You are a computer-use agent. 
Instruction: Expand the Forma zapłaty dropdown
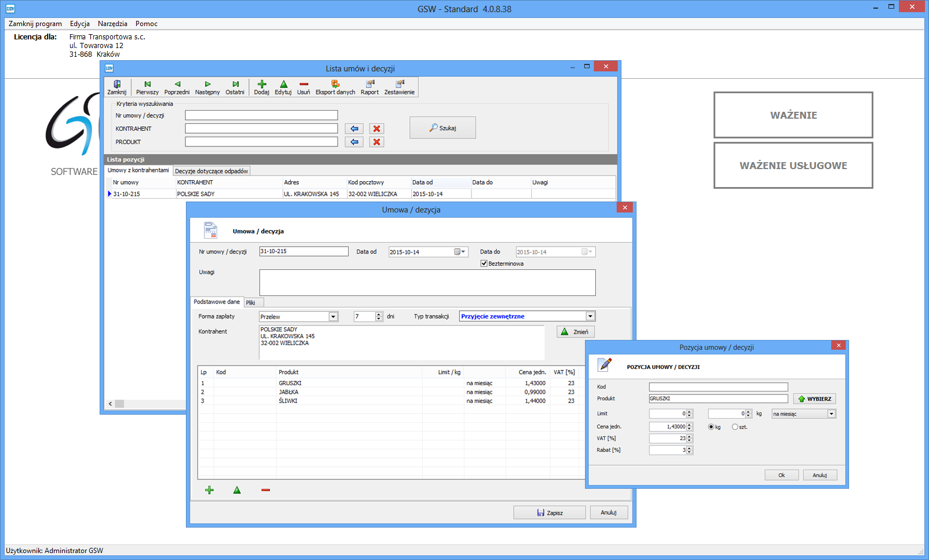[333, 317]
